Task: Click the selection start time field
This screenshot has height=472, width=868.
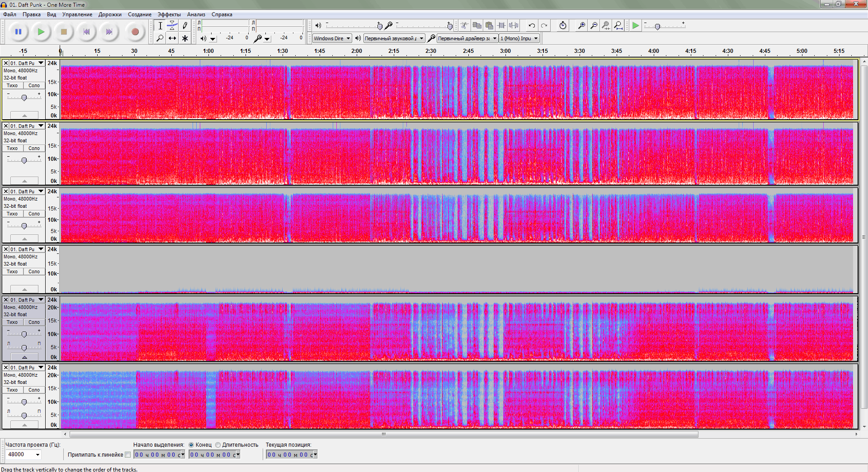Action: pos(160,455)
